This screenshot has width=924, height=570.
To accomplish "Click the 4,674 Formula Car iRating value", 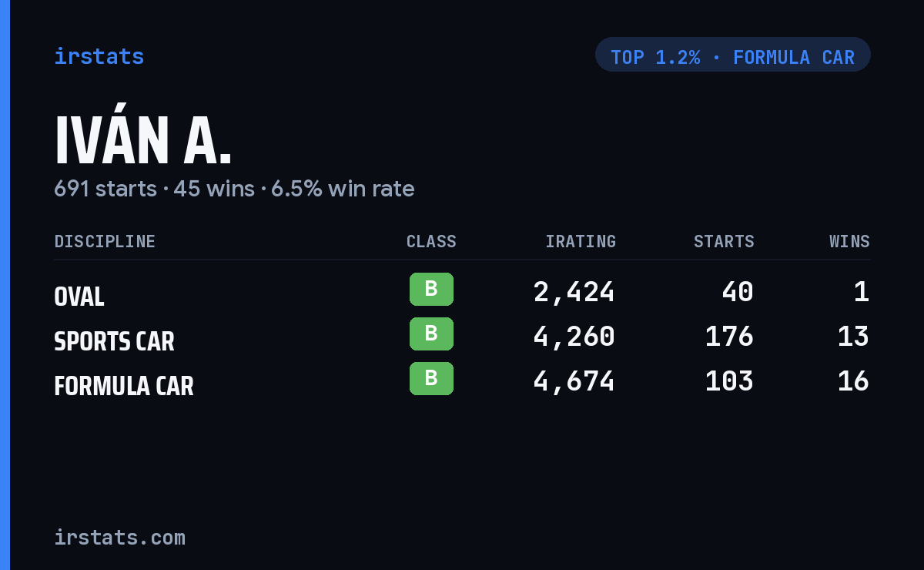I will click(x=574, y=381).
